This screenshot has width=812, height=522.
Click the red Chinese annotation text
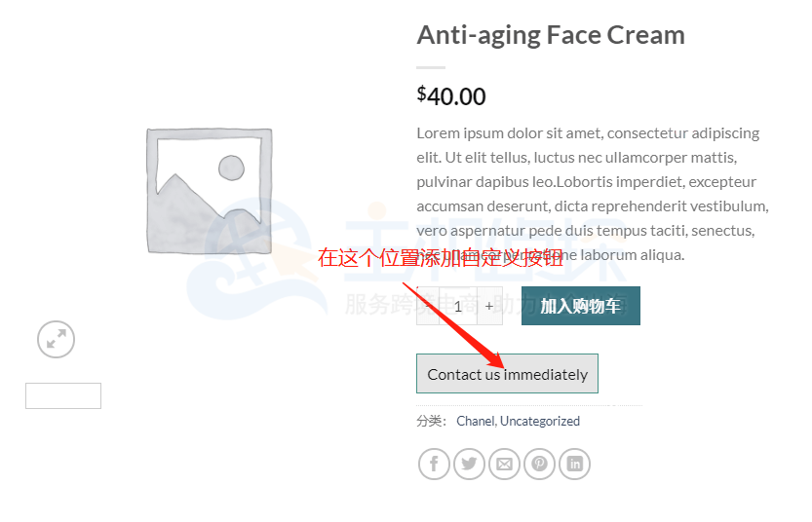(441, 258)
